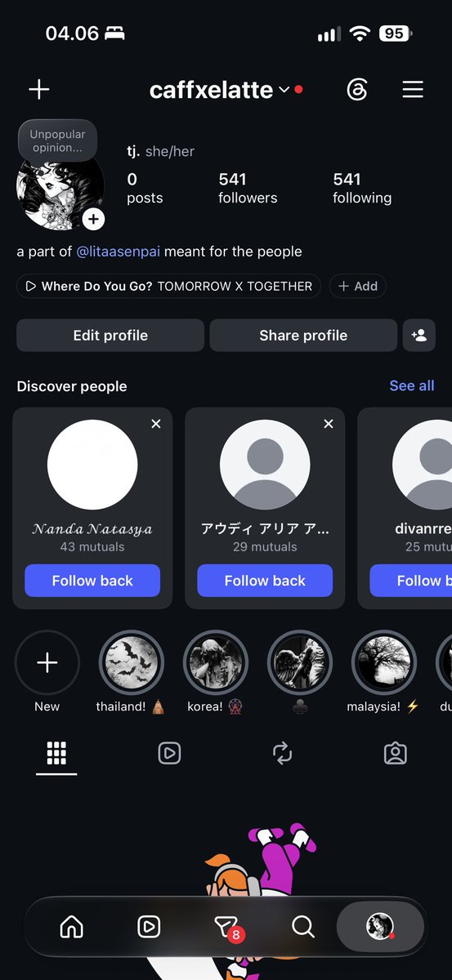
Task: Open the 'Unpopular opinion...' note bubble
Action: click(57, 141)
